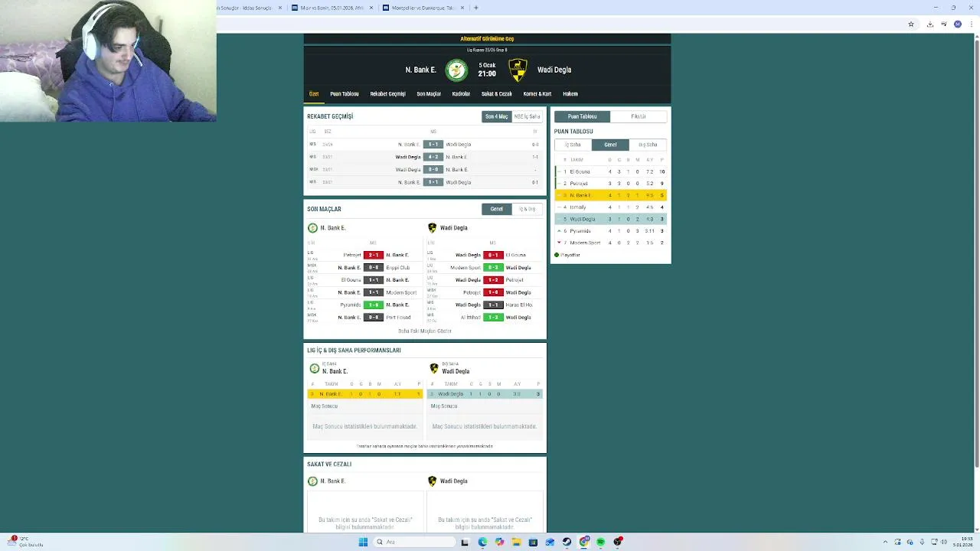Click the page vertical scrollbar
This screenshot has height=551, width=980.
click(977, 253)
